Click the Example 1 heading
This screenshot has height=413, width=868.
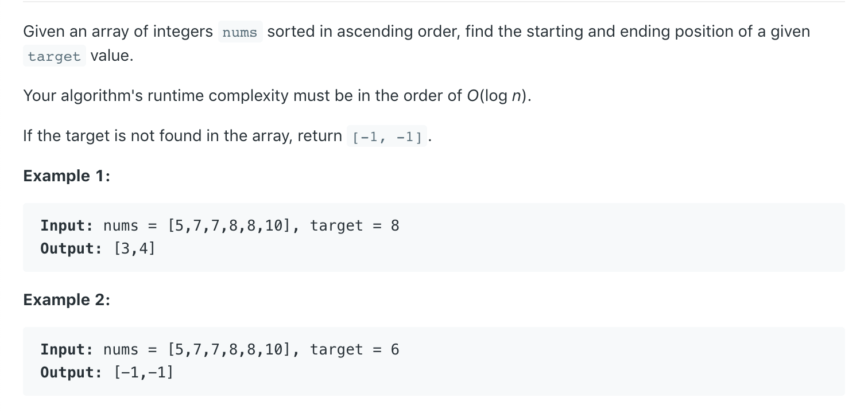(x=67, y=176)
